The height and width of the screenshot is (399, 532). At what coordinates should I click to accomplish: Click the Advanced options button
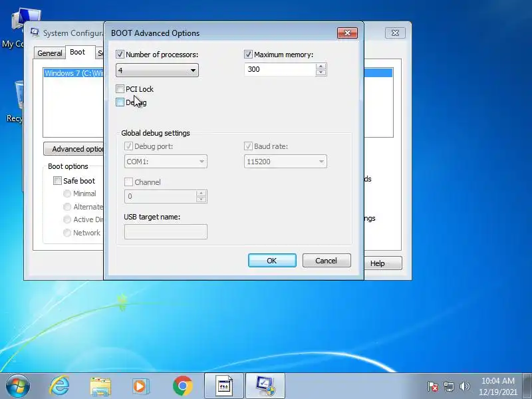74,149
